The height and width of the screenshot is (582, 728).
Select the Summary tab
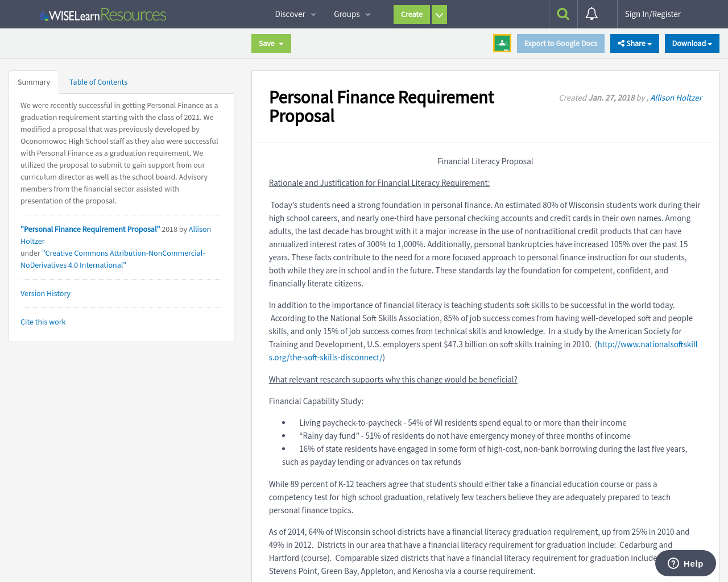point(34,81)
